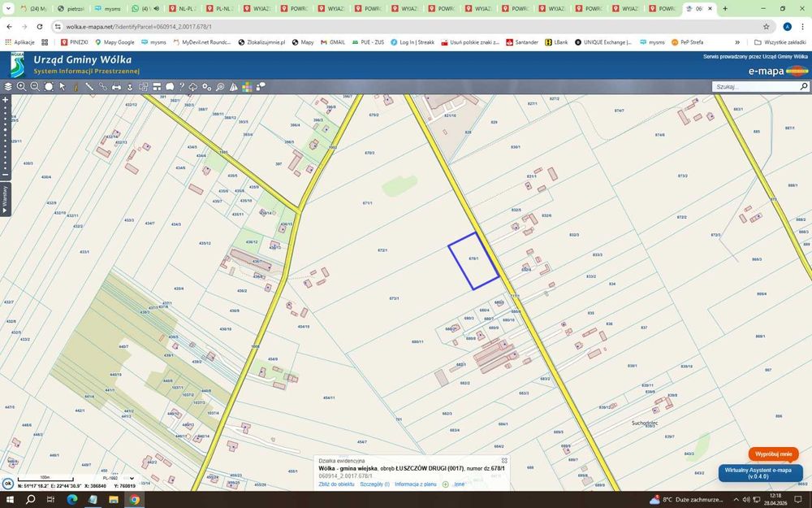This screenshot has width=812, height=508.
Task: Click the Wypróbuj mnie orange button
Action: pos(773,454)
